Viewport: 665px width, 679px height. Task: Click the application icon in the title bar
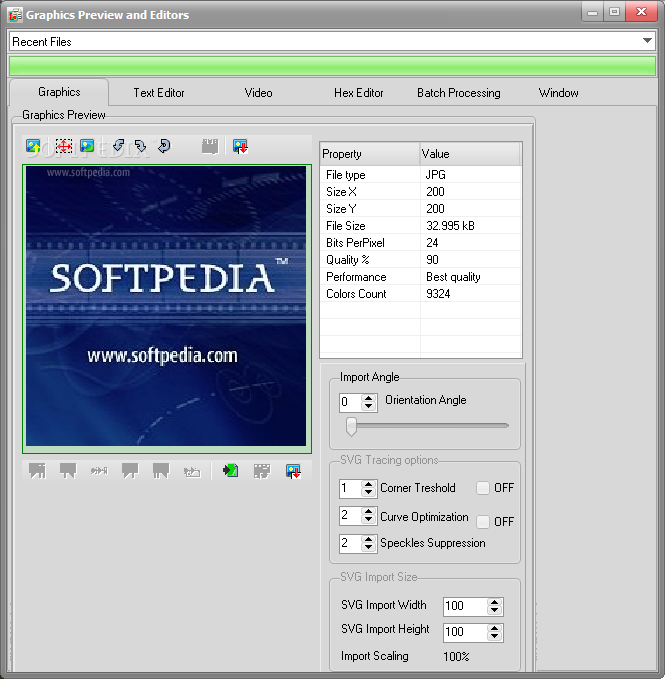pyautogui.click(x=15, y=15)
